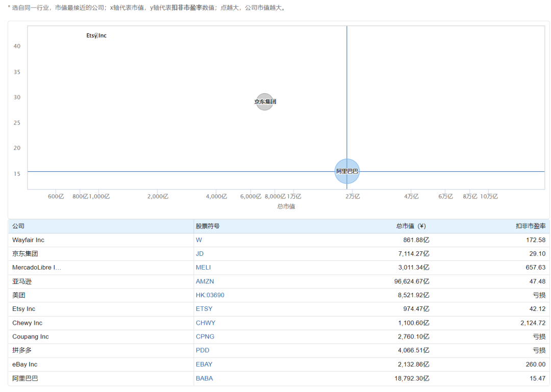Image resolution: width=551 pixels, height=392 pixels.
Task: Click the 公司 column header
Action: tap(18, 226)
